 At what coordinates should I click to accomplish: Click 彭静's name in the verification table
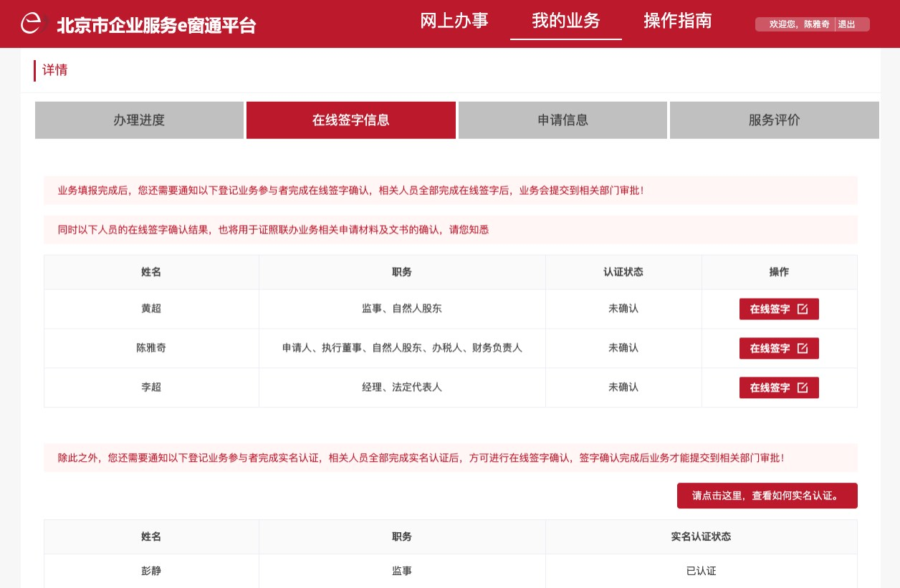pyautogui.click(x=151, y=571)
